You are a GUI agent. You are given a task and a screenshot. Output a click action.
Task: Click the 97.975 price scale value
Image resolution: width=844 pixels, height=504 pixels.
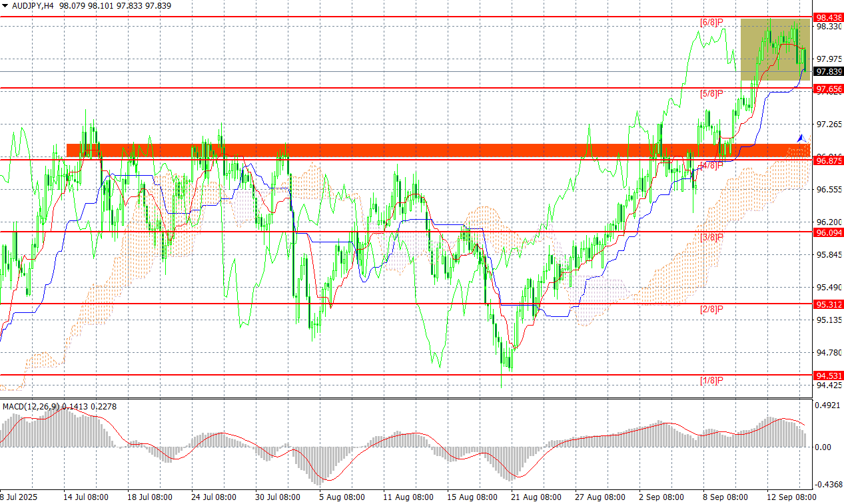[x=828, y=59]
